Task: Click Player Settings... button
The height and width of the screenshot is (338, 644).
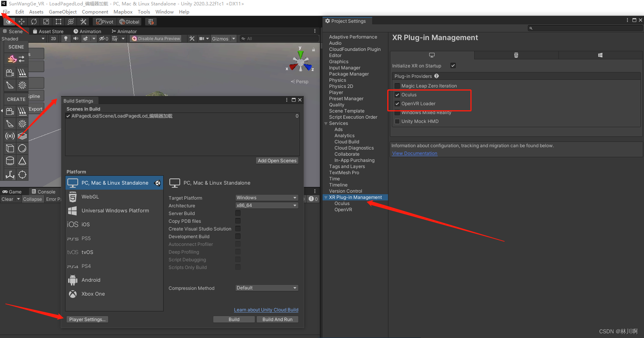Action: point(87,319)
